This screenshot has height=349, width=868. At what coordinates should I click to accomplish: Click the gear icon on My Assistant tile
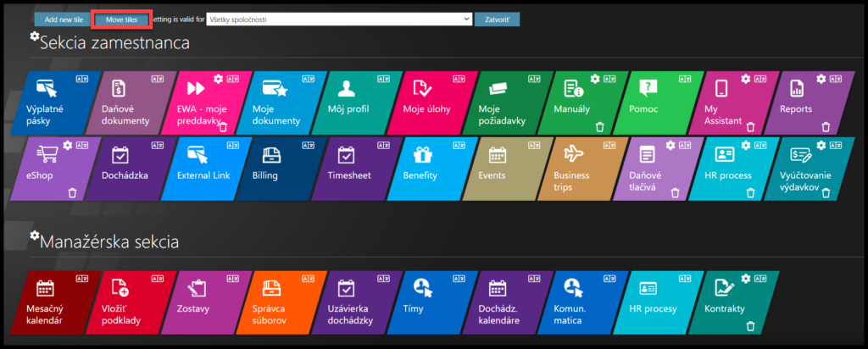[x=745, y=78]
